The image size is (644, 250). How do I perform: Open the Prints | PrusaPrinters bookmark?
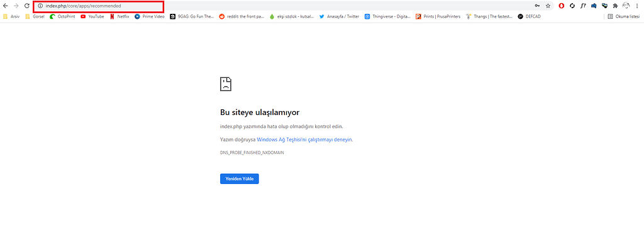coord(438,17)
